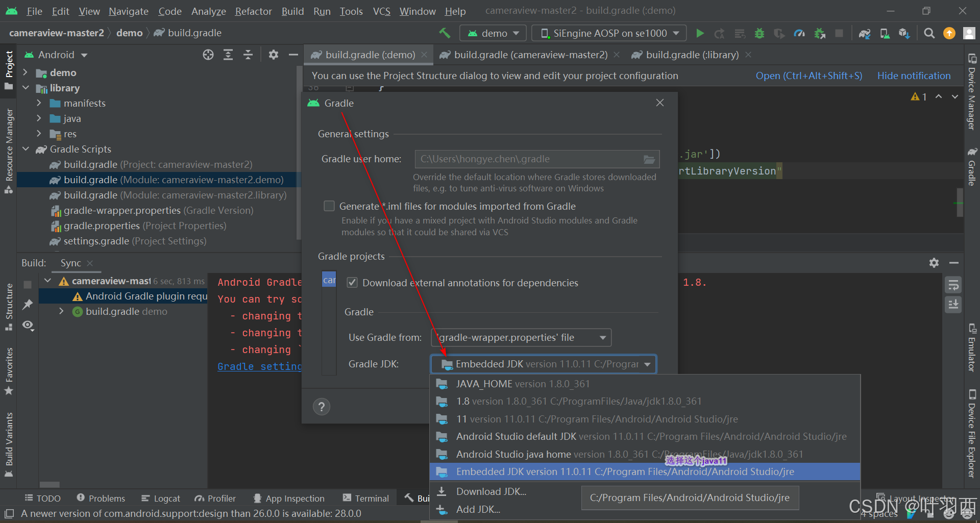The height and width of the screenshot is (523, 980).
Task: Open the Gradle JDK combo box
Action: click(x=544, y=364)
